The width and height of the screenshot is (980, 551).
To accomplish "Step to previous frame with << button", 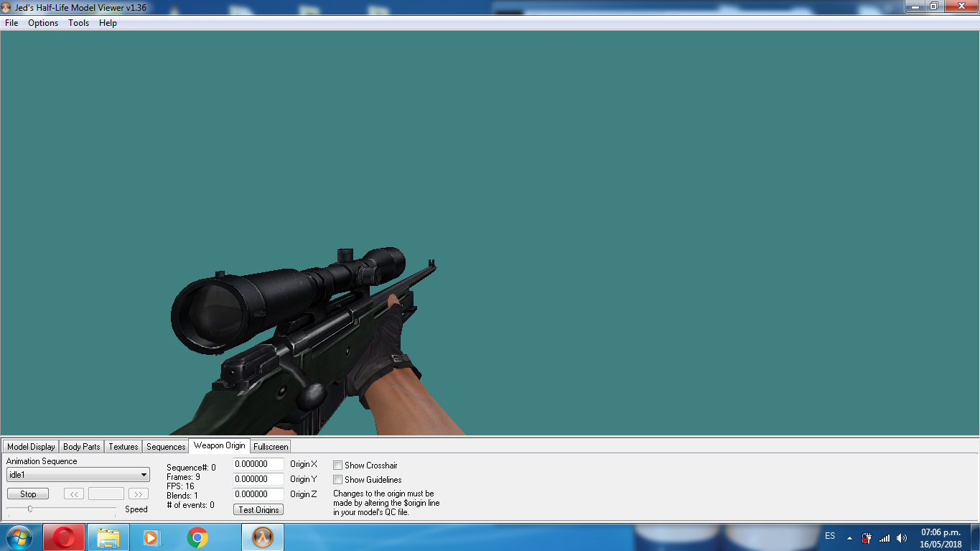I will 74,494.
